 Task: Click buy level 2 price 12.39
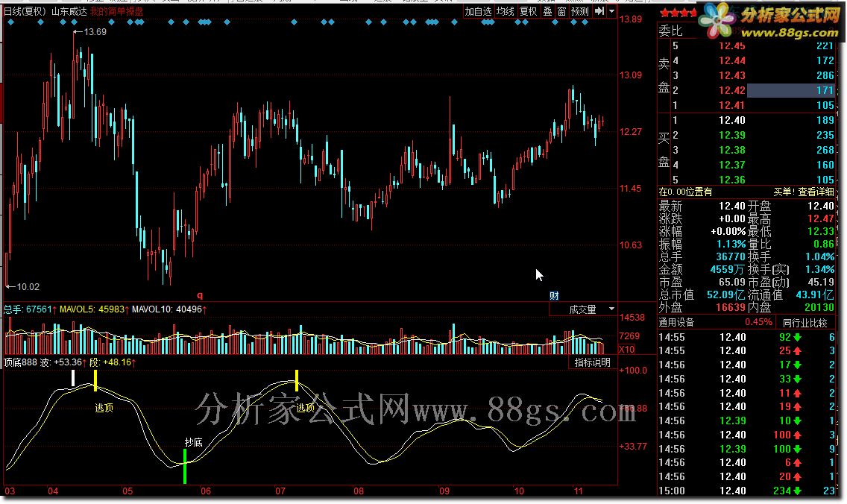[x=732, y=135]
